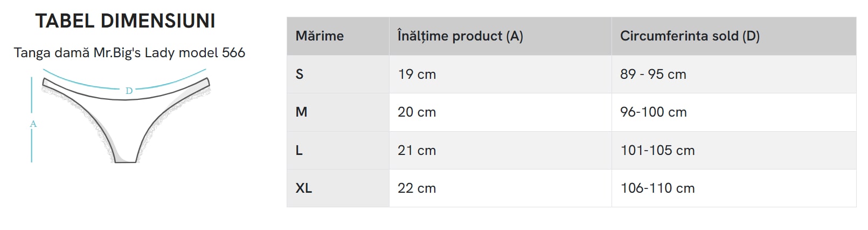Click the D label on the diagram
Viewport: 868px width, 230px height.
tap(129, 91)
